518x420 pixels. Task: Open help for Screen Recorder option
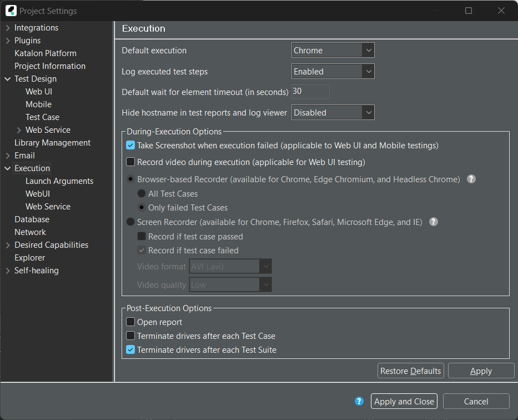tap(434, 222)
